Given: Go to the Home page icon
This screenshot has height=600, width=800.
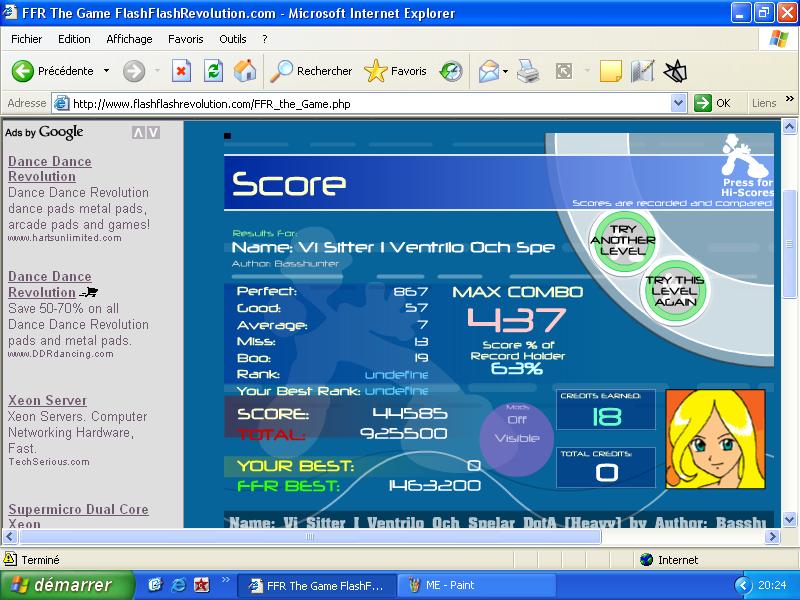Looking at the screenshot, I should click(245, 71).
